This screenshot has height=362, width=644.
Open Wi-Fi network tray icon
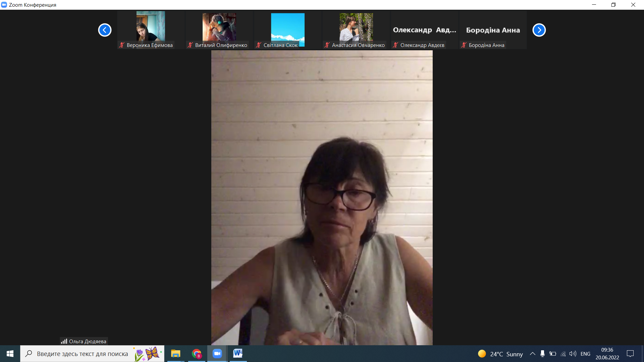(563, 354)
